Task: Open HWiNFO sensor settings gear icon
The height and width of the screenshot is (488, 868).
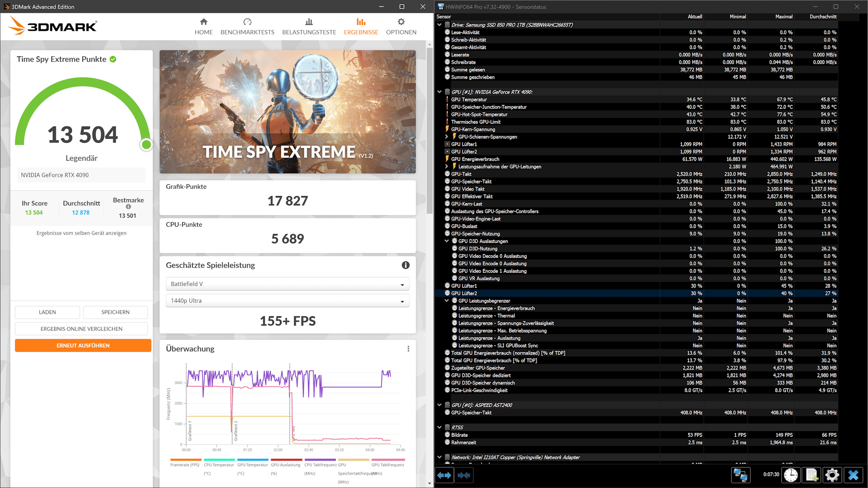Action: [832, 475]
